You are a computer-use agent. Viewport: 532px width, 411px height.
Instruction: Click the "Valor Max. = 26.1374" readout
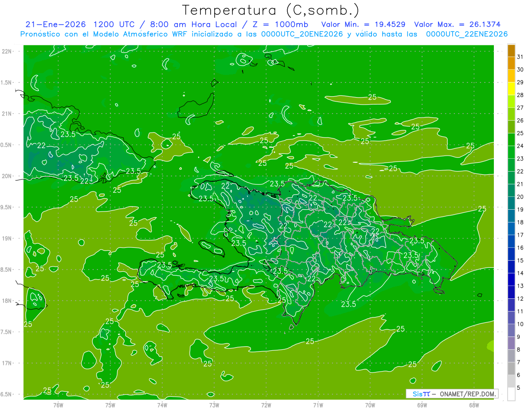458,24
